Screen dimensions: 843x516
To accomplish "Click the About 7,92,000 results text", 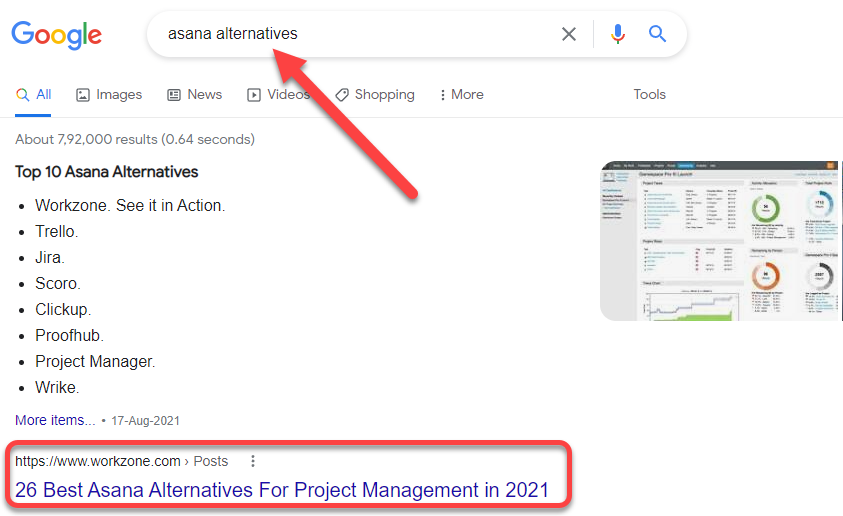I will [x=135, y=140].
